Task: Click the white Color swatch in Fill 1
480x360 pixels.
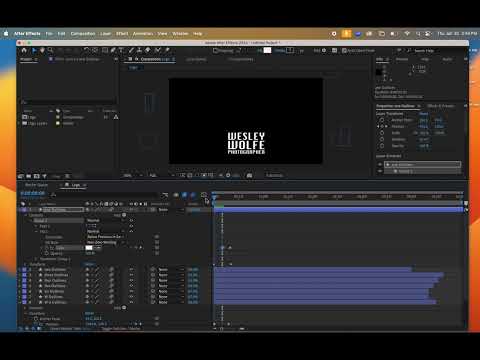Action: click(x=89, y=248)
